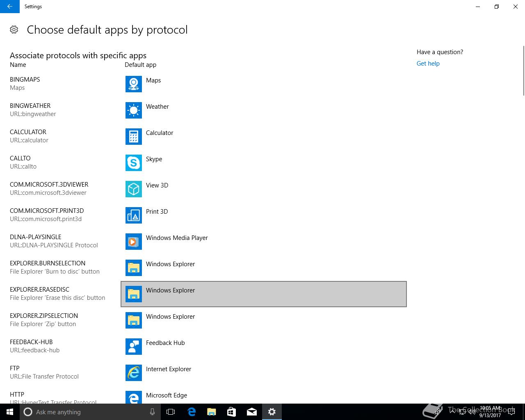Click the BINGMAPS protocol name
This screenshot has height=420, width=525.
pos(25,80)
